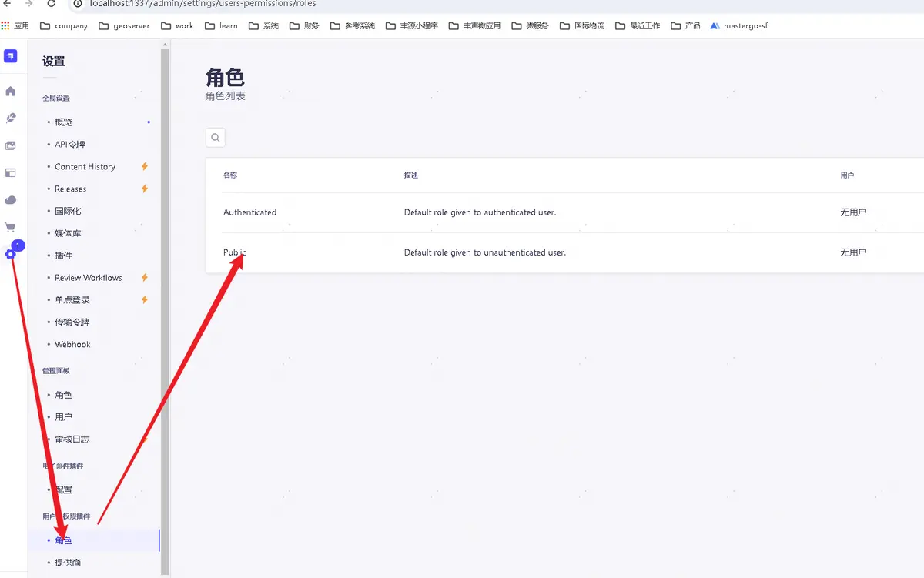Open the 微服务 bookmark folder

point(531,25)
